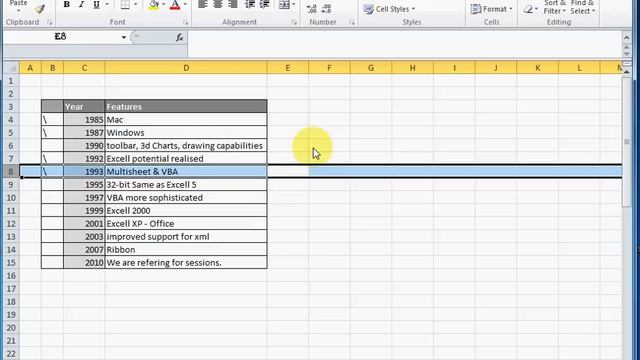Image resolution: width=640 pixels, height=360 pixels.
Task: Open the Borders button in Font group
Action: [x=125, y=5]
